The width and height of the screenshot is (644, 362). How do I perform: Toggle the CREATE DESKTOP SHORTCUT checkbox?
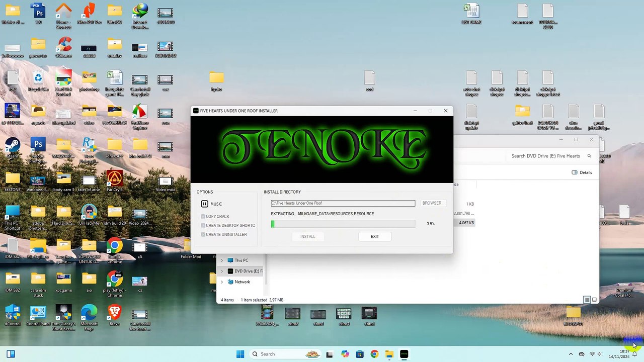(x=203, y=225)
